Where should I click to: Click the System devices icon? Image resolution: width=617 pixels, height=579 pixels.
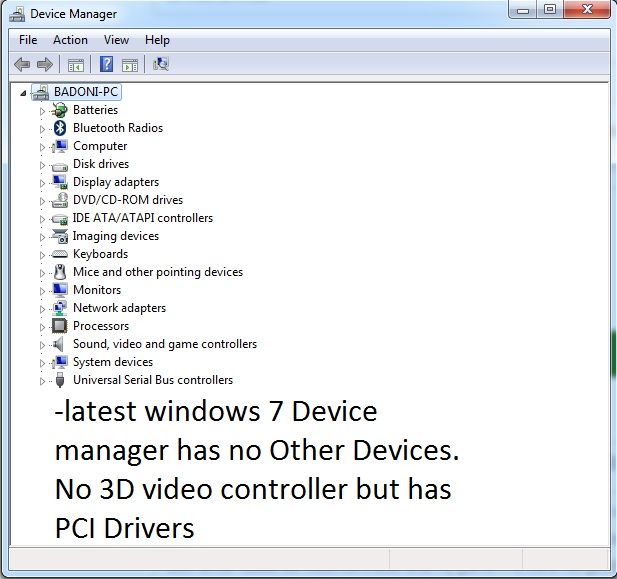point(59,362)
